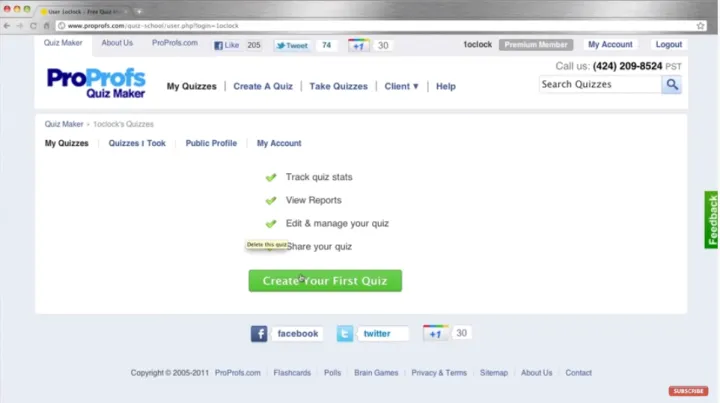Select Create A Quiz in navigation
The height and width of the screenshot is (403, 720).
click(x=263, y=86)
